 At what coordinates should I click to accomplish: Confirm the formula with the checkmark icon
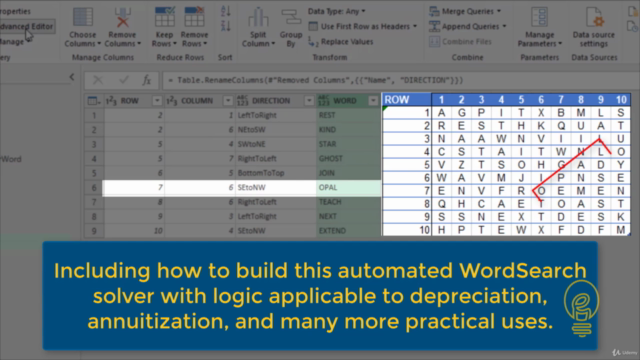pos(123,80)
